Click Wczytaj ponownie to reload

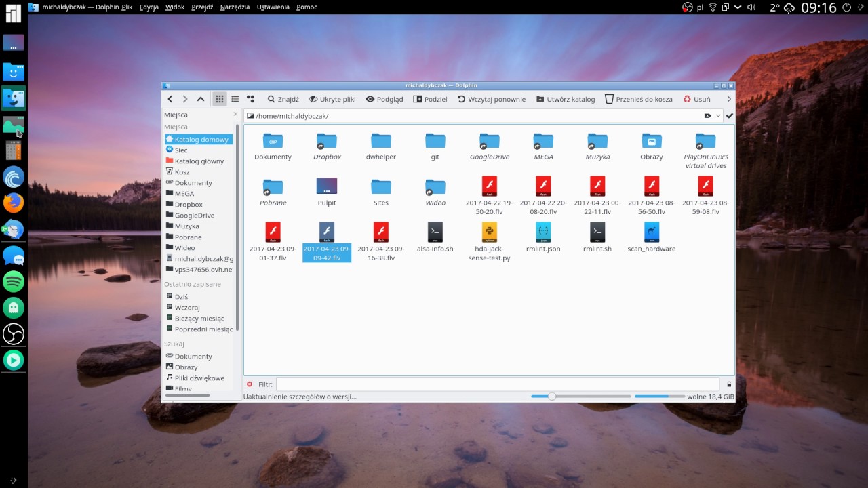492,99
